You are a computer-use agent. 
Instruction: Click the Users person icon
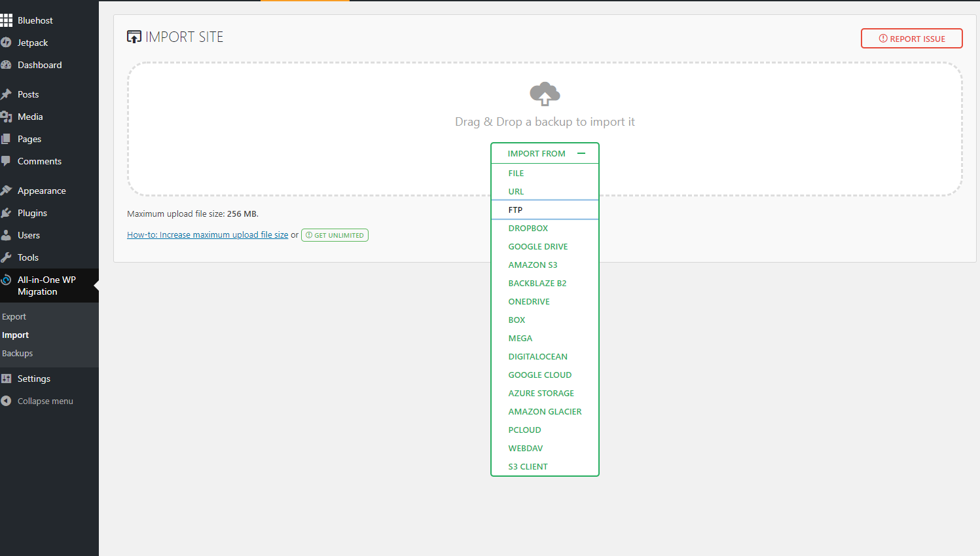[x=6, y=235]
